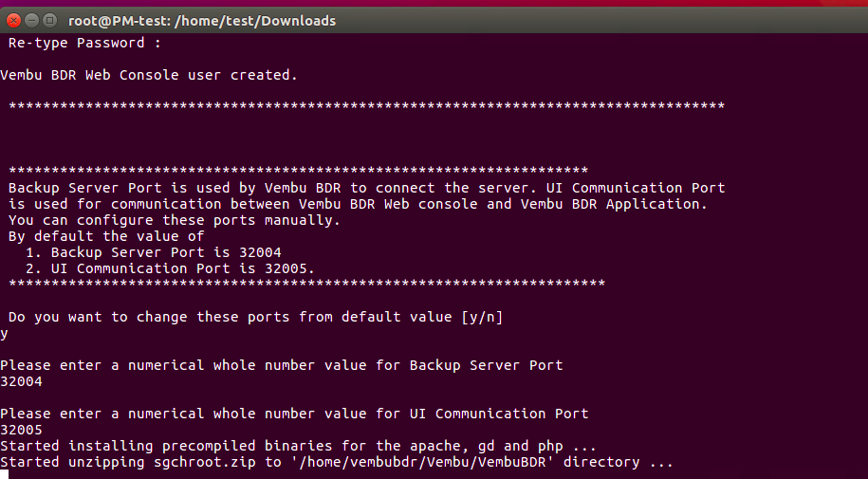The width and height of the screenshot is (868, 479).
Task: Click 'Started unzipping sgchroot.zip' line
Action: tap(337, 462)
